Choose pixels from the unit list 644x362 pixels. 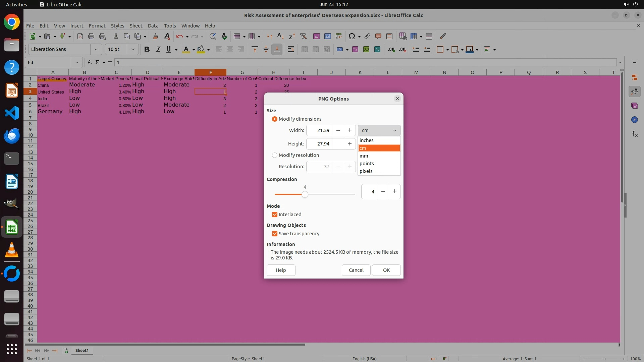366,171
